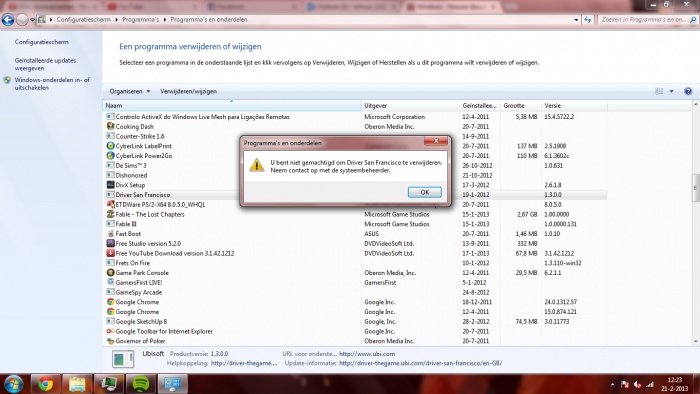Select the Fable III entry
The height and width of the screenshot is (394, 700).
coord(126,224)
